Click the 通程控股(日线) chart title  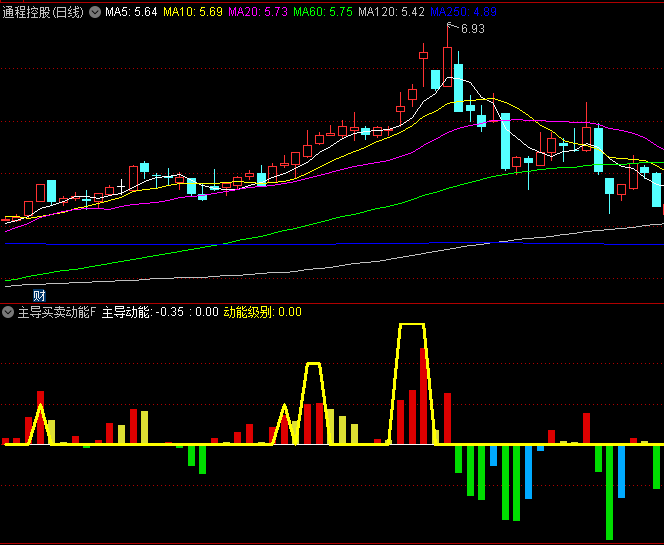[43, 12]
